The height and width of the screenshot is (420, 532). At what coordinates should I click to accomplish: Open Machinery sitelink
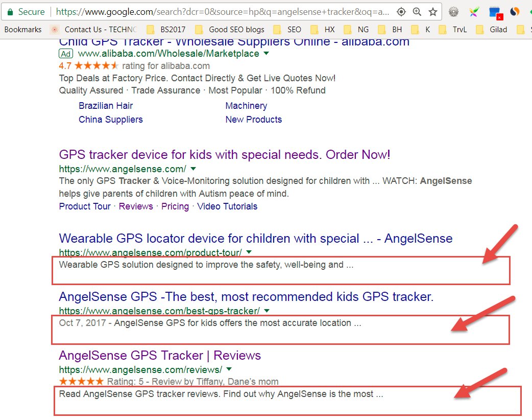(246, 106)
